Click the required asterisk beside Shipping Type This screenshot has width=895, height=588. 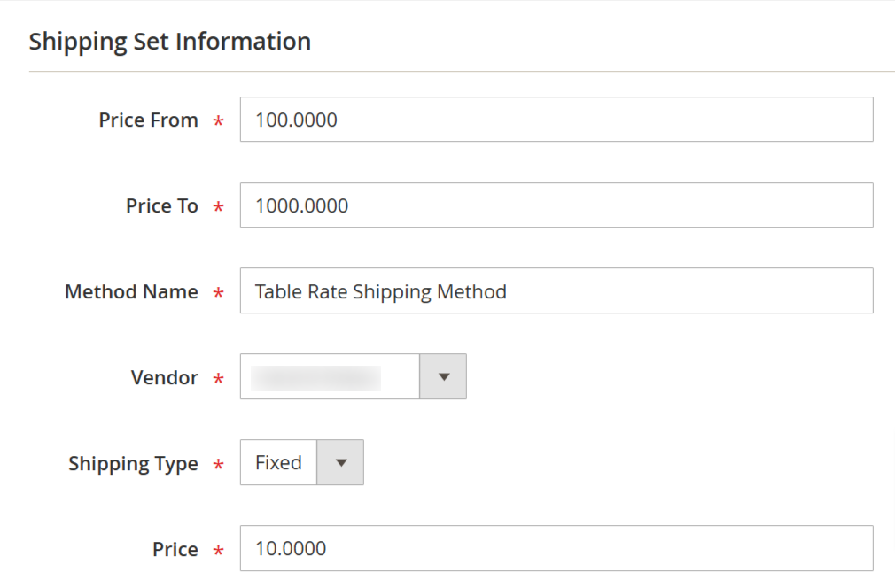(x=218, y=466)
